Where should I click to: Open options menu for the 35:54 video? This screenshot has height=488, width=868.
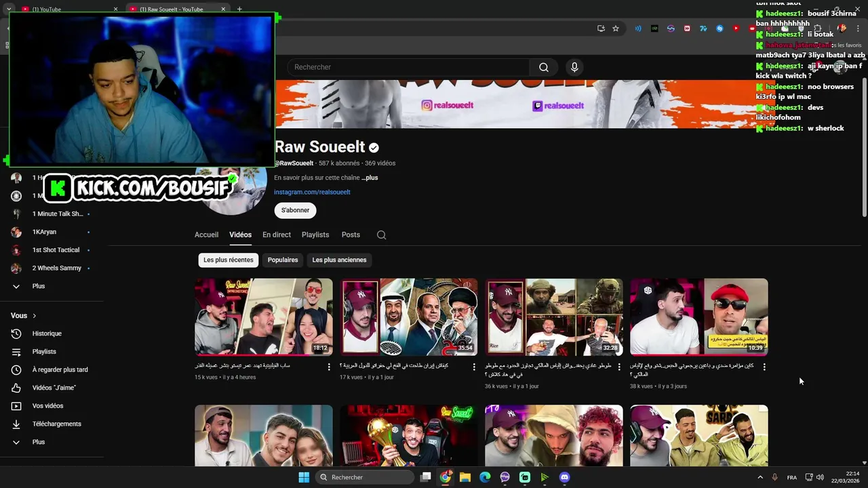coord(475,367)
